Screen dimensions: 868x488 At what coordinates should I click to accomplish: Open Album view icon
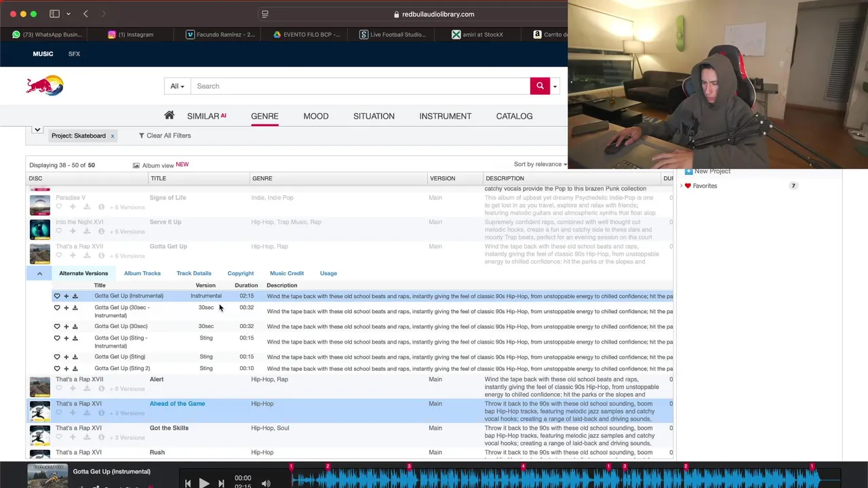click(x=136, y=165)
